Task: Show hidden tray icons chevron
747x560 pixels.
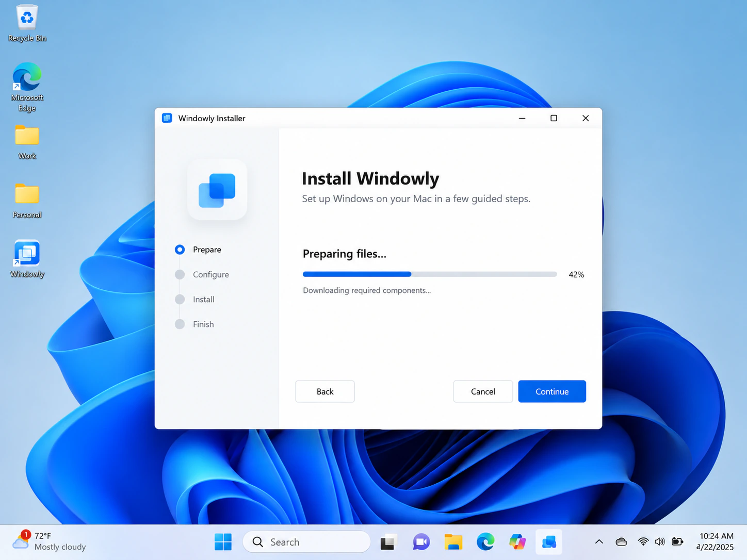Action: tap(599, 541)
